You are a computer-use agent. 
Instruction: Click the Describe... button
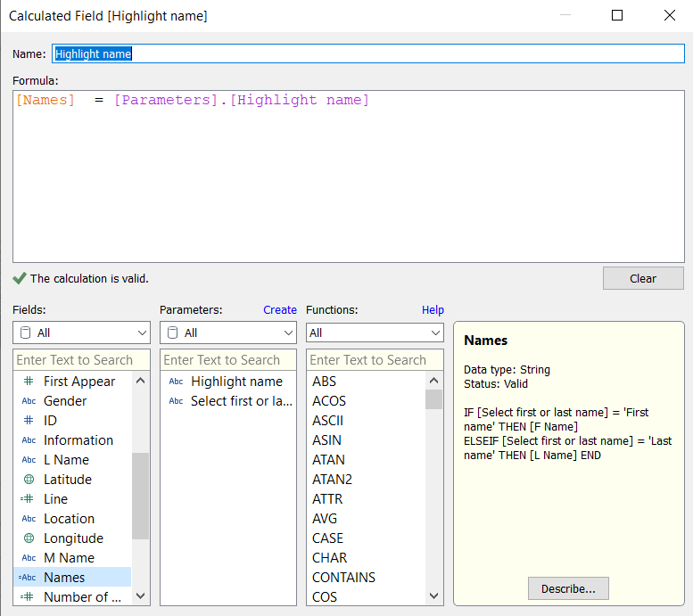568,589
